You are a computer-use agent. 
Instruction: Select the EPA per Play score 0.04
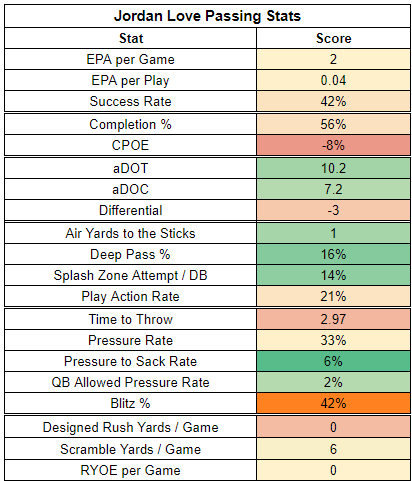click(333, 80)
